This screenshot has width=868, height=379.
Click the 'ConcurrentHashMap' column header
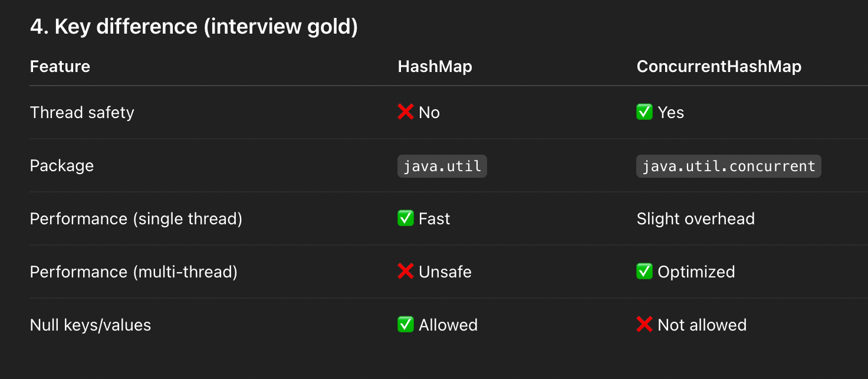(x=719, y=66)
